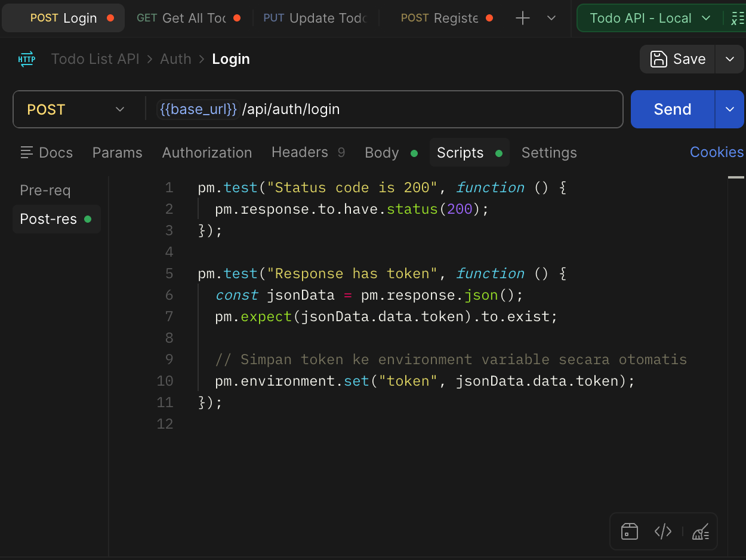Click the Docs lines icon
Image resolution: width=746 pixels, height=560 pixels.
point(27,153)
